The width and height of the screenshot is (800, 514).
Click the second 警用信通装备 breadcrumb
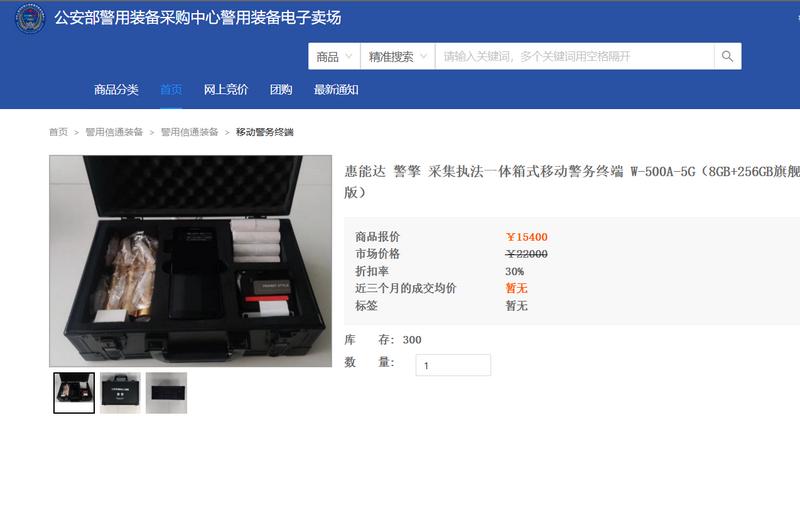189,132
